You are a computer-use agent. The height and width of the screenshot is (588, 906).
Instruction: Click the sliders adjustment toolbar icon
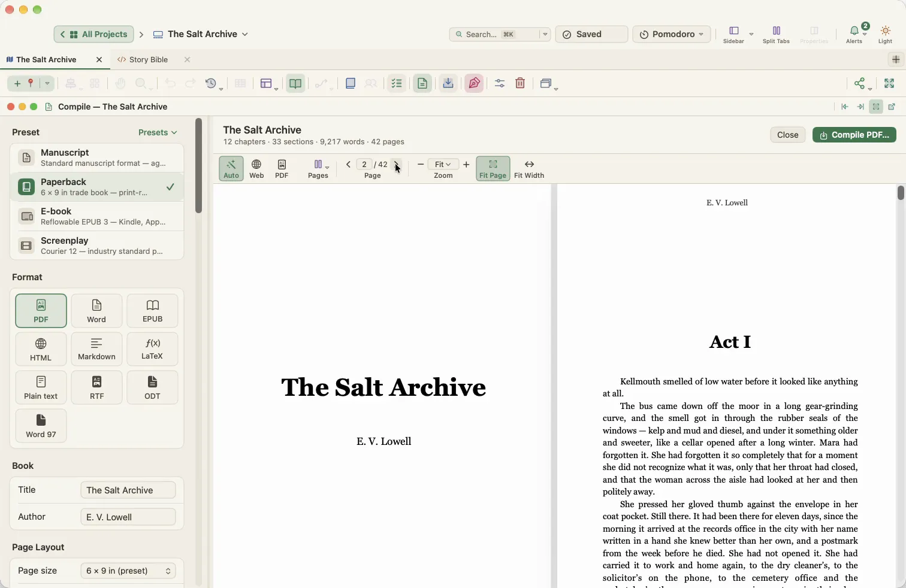[x=500, y=83]
